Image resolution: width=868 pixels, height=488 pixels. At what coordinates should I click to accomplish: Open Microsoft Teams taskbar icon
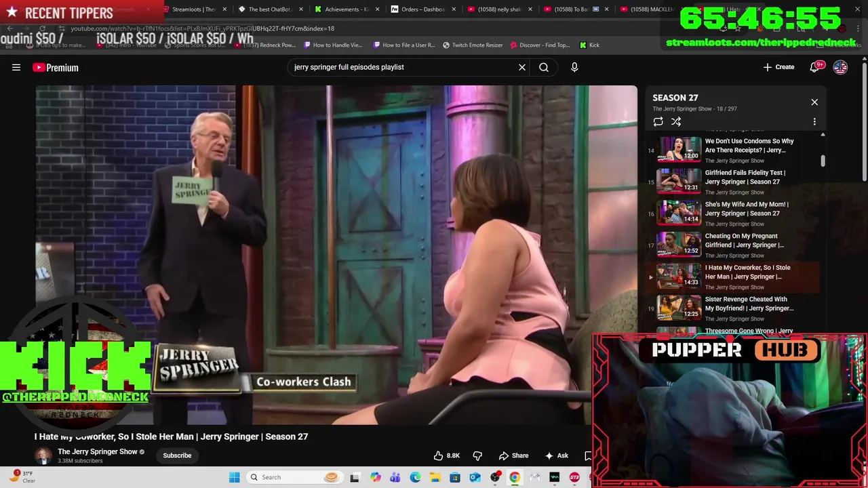click(x=395, y=477)
